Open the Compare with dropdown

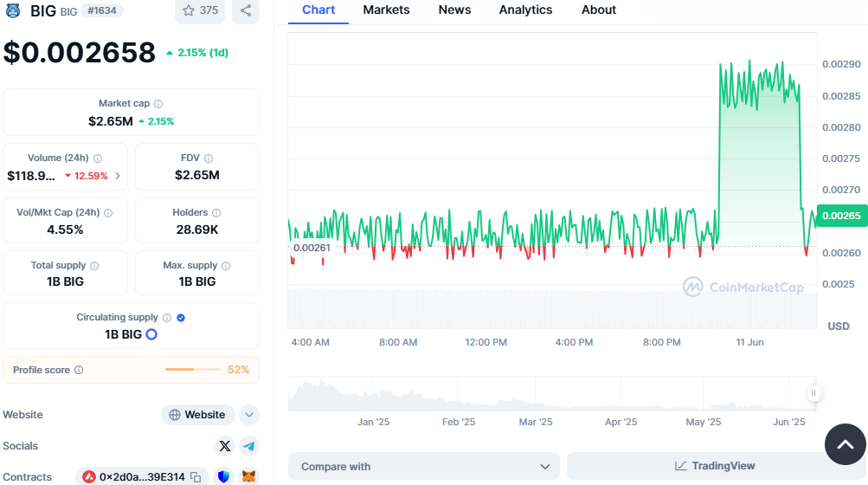coord(424,466)
